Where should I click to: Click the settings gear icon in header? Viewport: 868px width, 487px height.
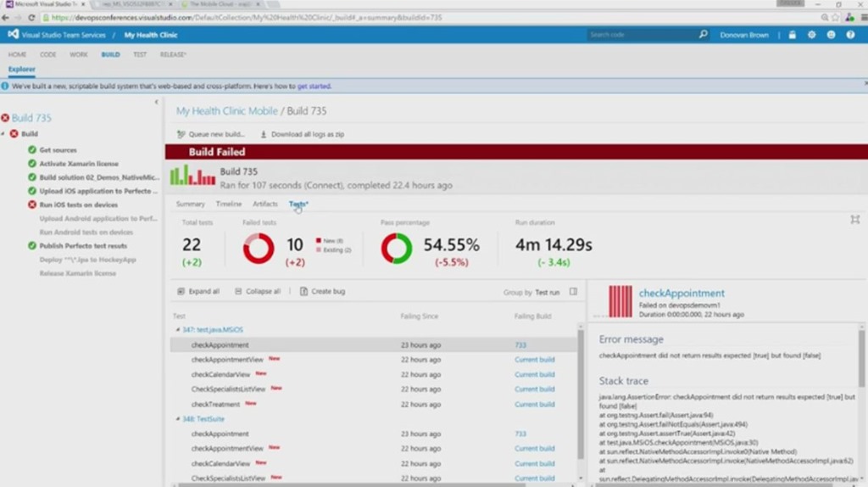click(811, 35)
